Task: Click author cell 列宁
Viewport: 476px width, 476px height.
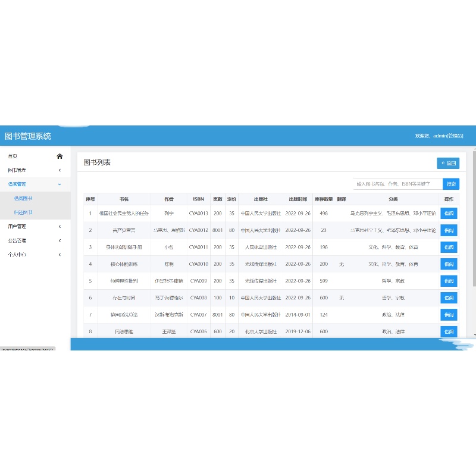Action: pyautogui.click(x=169, y=214)
